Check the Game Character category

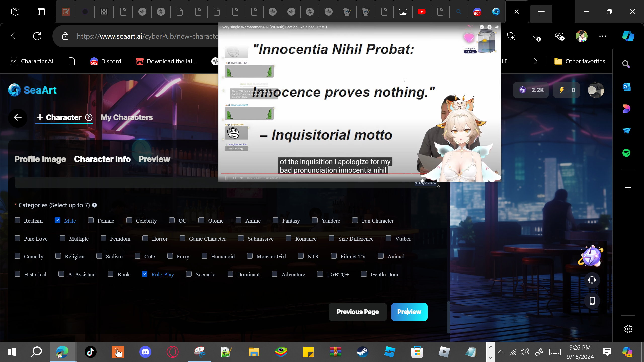click(182, 238)
